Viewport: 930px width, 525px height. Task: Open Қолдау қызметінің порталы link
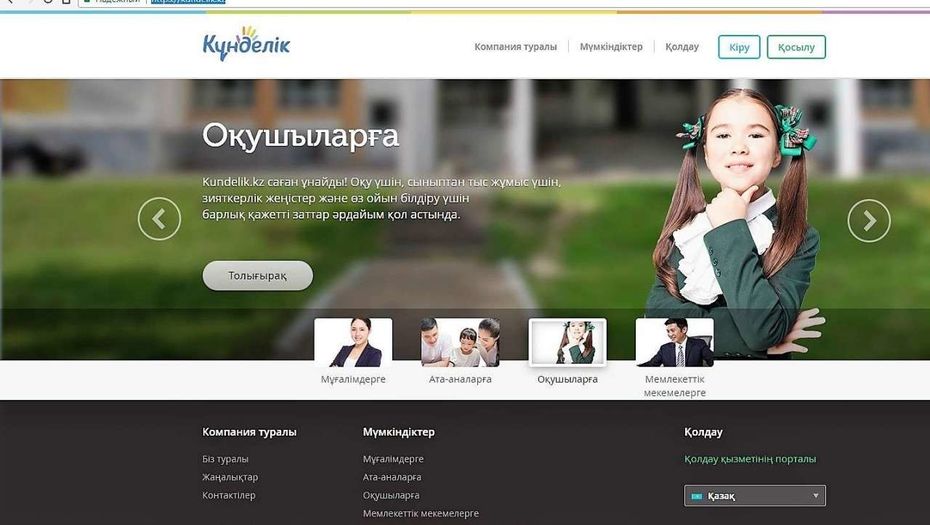(x=750, y=459)
